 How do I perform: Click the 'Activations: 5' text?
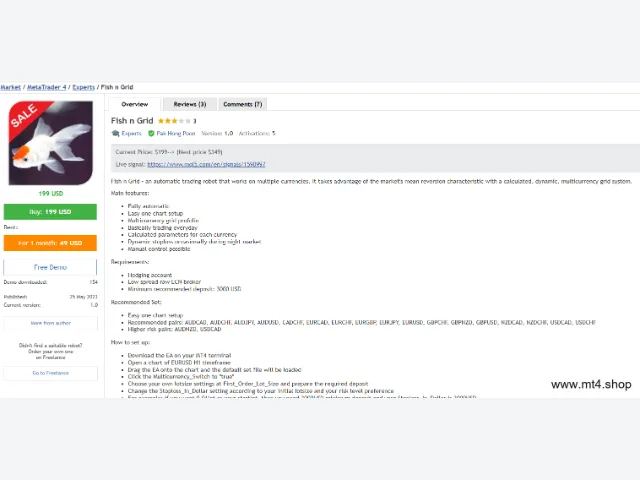(257, 133)
